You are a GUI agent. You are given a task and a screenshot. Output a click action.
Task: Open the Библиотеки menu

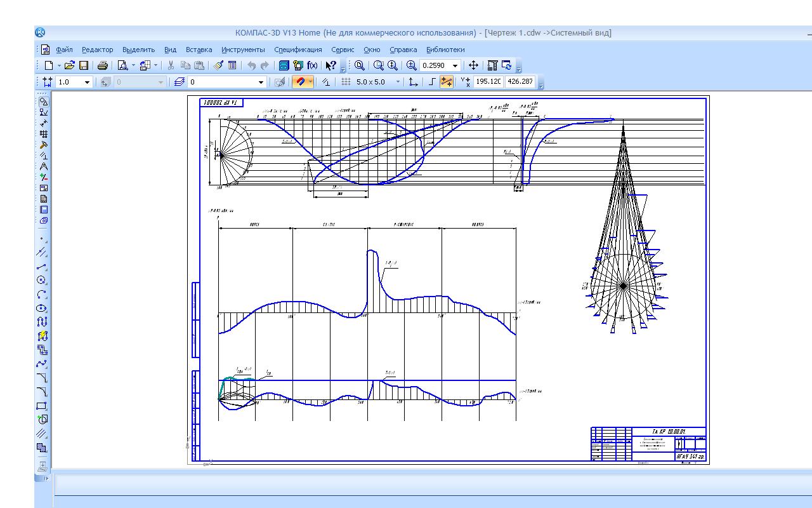pyautogui.click(x=445, y=50)
